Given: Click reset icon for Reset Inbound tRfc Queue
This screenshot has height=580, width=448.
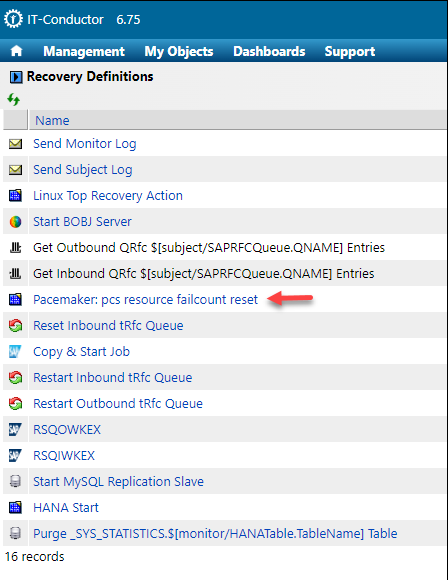Looking at the screenshot, I should 16,326.
